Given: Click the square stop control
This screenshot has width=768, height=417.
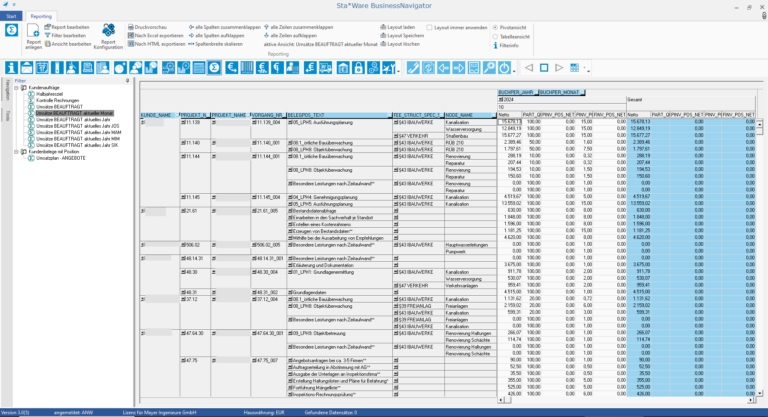Looking at the screenshot, I should pyautogui.click(x=544, y=68).
